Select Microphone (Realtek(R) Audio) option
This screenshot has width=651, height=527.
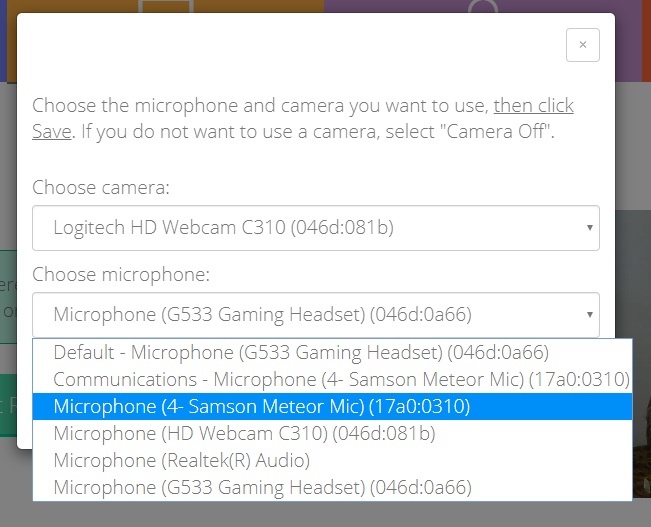[332, 461]
